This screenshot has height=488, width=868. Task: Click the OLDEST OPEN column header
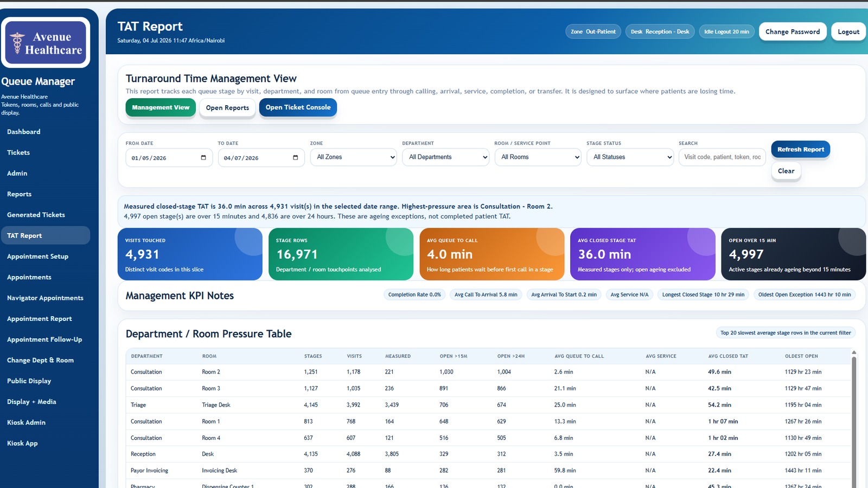pos(801,356)
